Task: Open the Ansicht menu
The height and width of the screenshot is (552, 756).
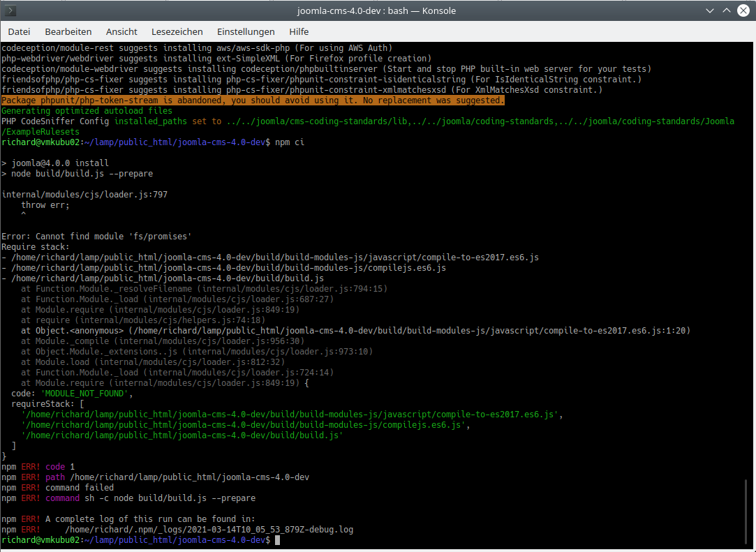Action: coord(121,32)
